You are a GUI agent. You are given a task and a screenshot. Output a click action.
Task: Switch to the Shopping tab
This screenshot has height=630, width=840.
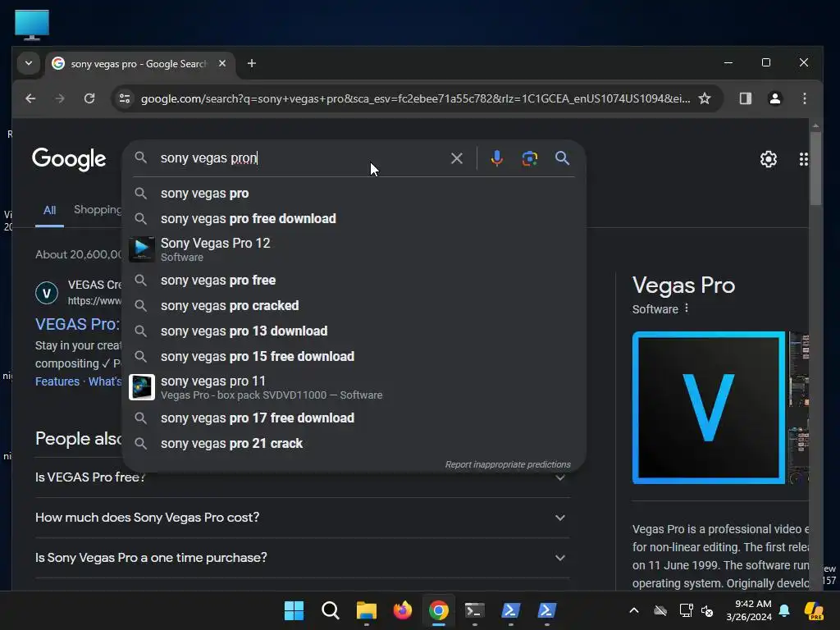98,209
